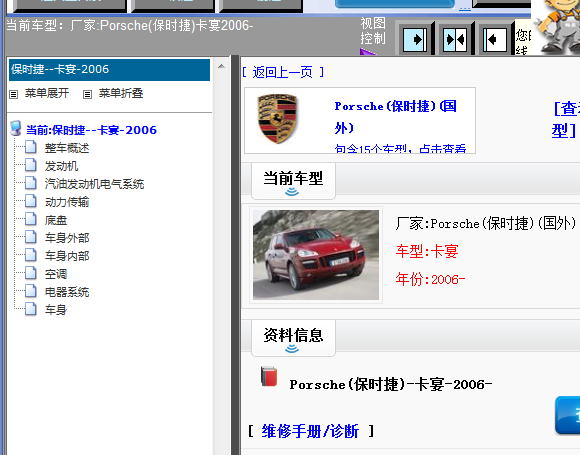Expand all menus with 菜单展开
The width and height of the screenshot is (580, 455).
(x=39, y=93)
